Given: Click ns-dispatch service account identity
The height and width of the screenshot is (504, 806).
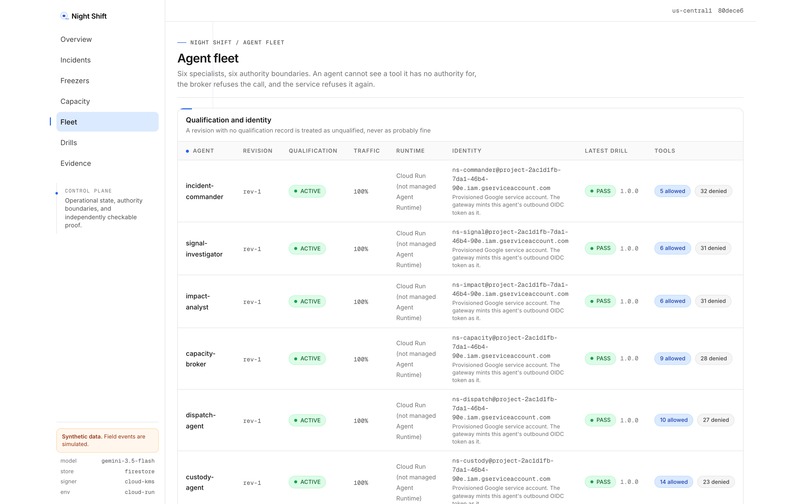Looking at the screenshot, I should [504, 408].
